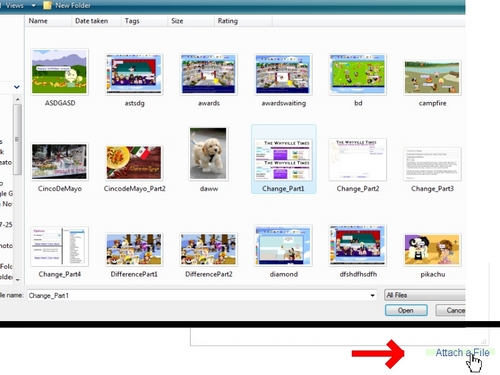This screenshot has height=375, width=500.
Task: Select the ASDGASD image thumbnail
Action: (60, 72)
